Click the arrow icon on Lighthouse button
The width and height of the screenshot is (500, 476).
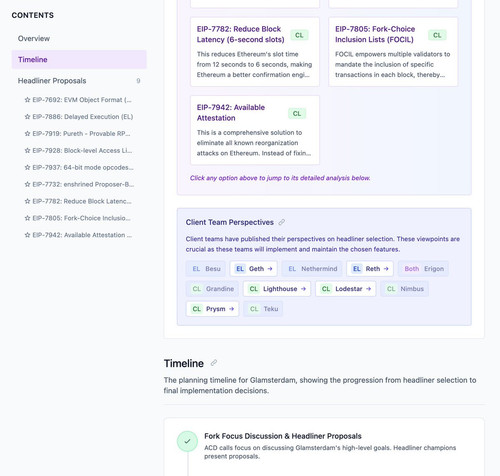tap(303, 289)
